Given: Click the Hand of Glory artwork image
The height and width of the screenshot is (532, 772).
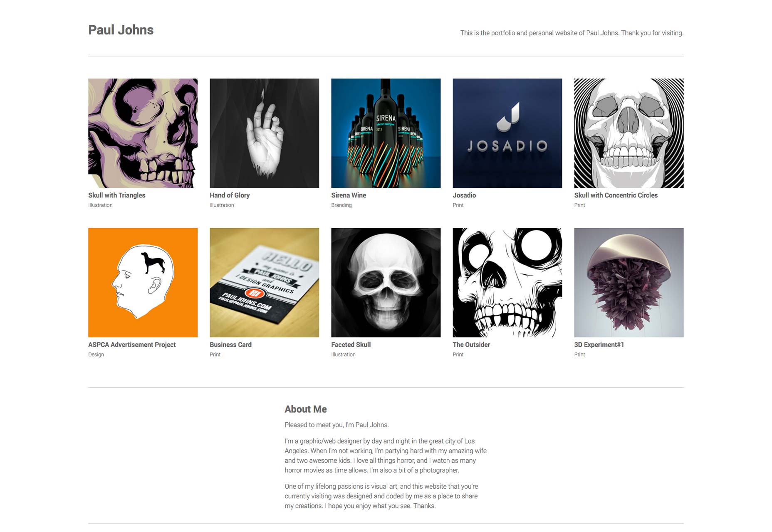Looking at the screenshot, I should 264,133.
